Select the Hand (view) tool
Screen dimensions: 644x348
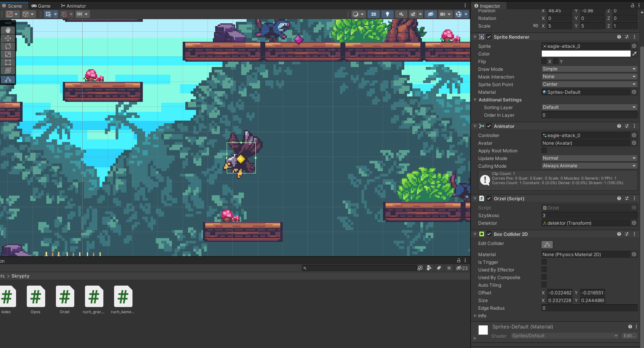8,30
